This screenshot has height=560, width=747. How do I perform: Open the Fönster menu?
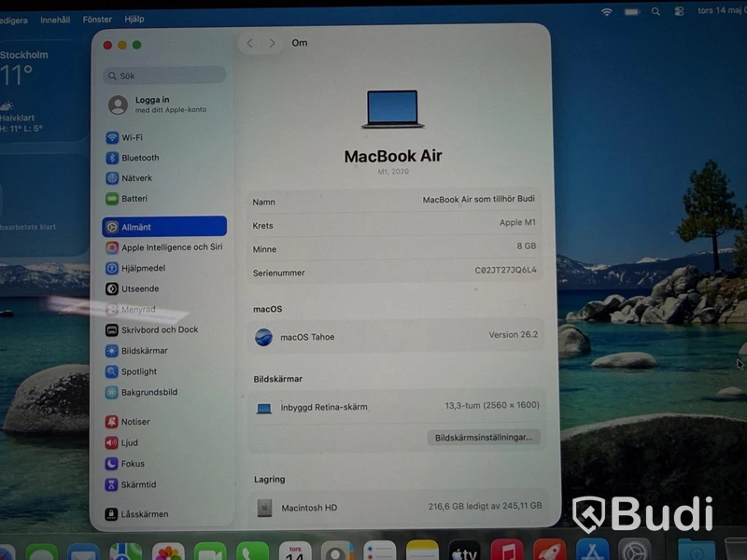[x=97, y=20]
